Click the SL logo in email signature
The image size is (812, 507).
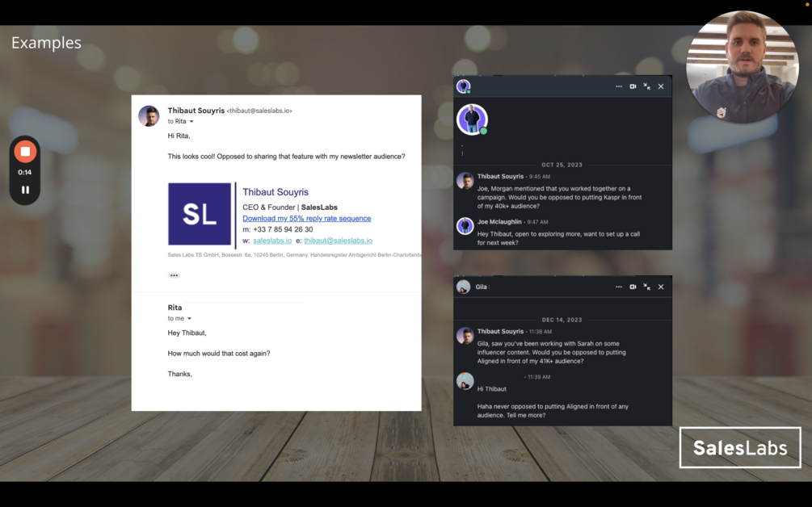pyautogui.click(x=200, y=214)
